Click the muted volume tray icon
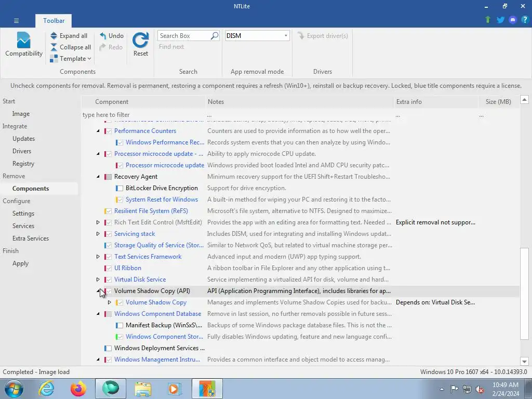Image resolution: width=532 pixels, height=399 pixels. 479,390
